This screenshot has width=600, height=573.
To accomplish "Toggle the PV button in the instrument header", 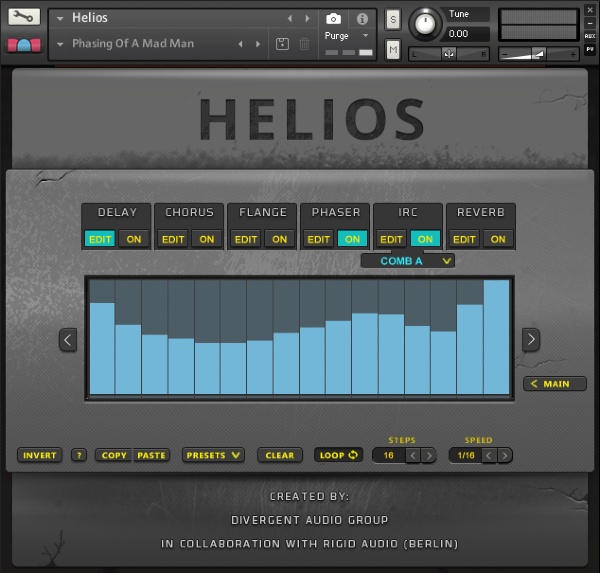I will (x=590, y=49).
